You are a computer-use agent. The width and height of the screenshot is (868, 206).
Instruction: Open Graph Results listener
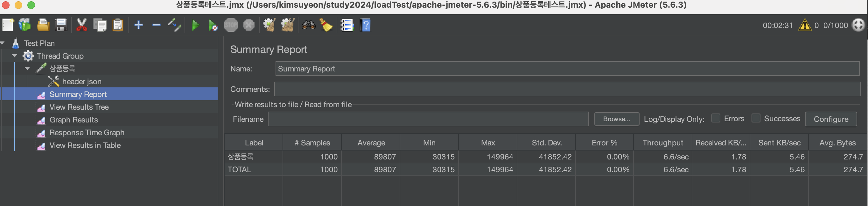tap(73, 120)
